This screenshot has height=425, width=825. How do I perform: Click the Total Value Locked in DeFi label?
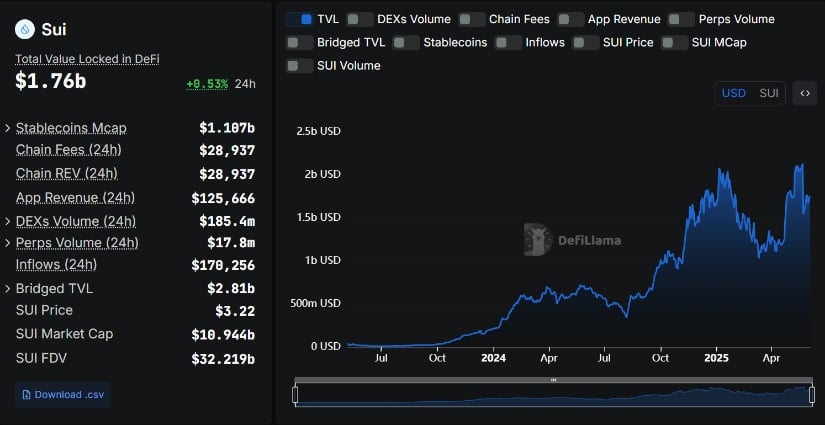point(87,59)
